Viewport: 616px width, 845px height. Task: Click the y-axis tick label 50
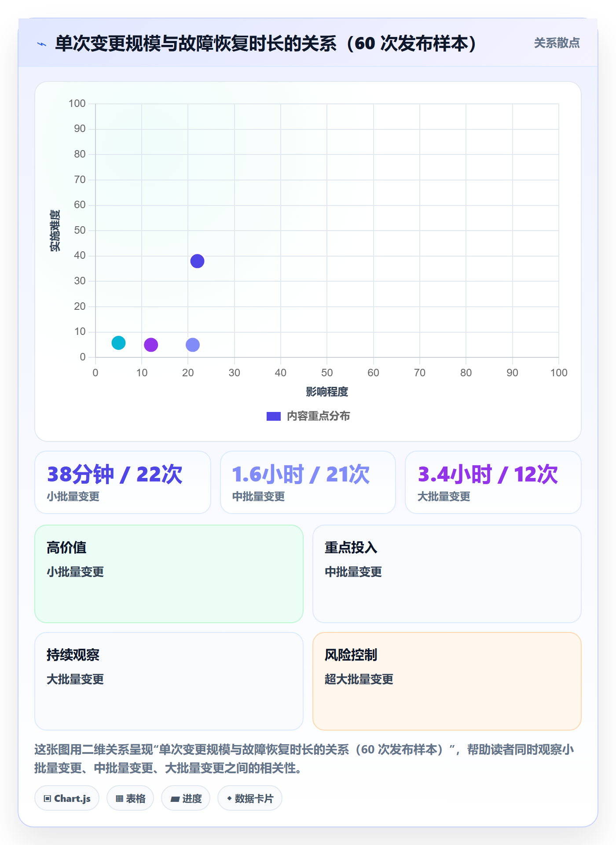[80, 230]
